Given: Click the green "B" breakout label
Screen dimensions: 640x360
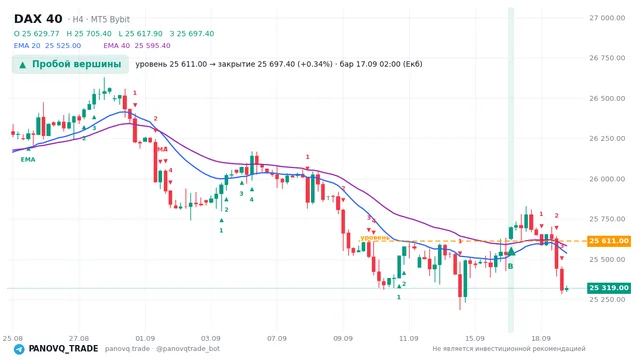Looking at the screenshot, I should pos(510,266).
